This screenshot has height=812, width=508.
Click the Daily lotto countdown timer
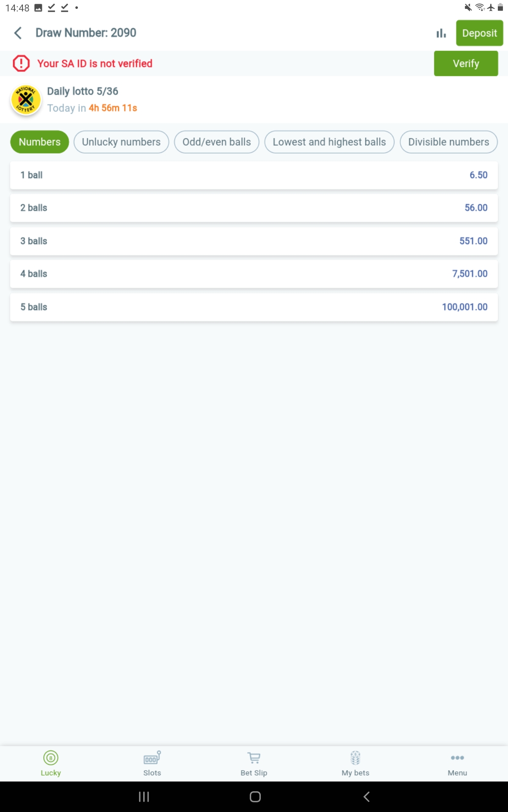(113, 108)
